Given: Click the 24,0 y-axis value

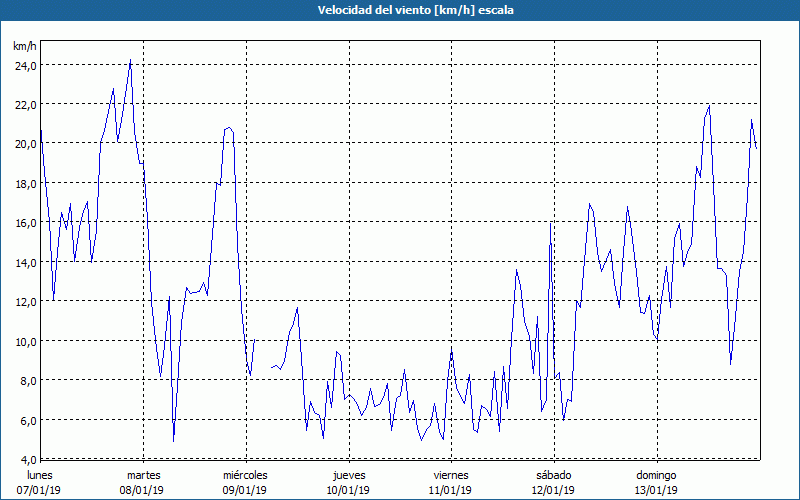Looking at the screenshot, I should coord(25,65).
